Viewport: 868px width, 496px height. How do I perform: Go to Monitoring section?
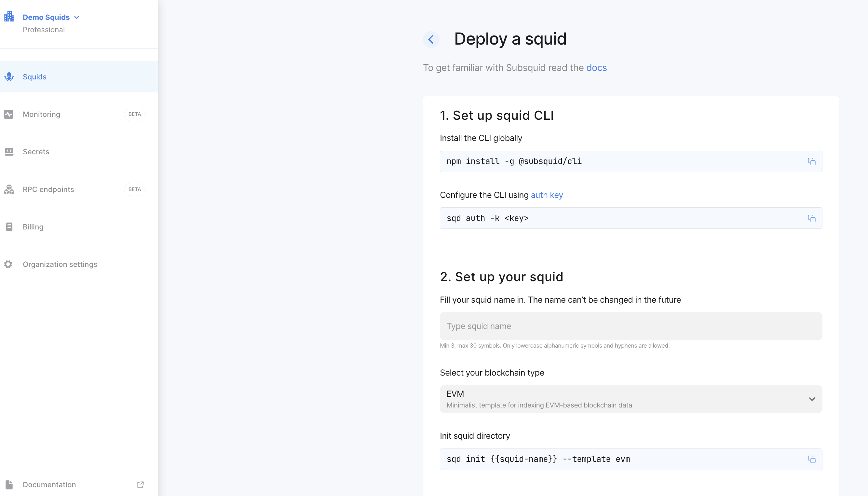pyautogui.click(x=42, y=114)
